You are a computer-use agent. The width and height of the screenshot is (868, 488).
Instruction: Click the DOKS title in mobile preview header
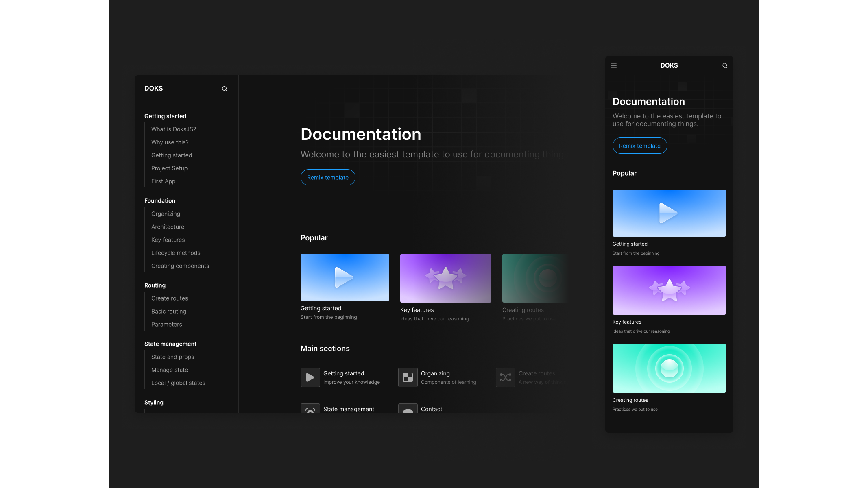669,65
